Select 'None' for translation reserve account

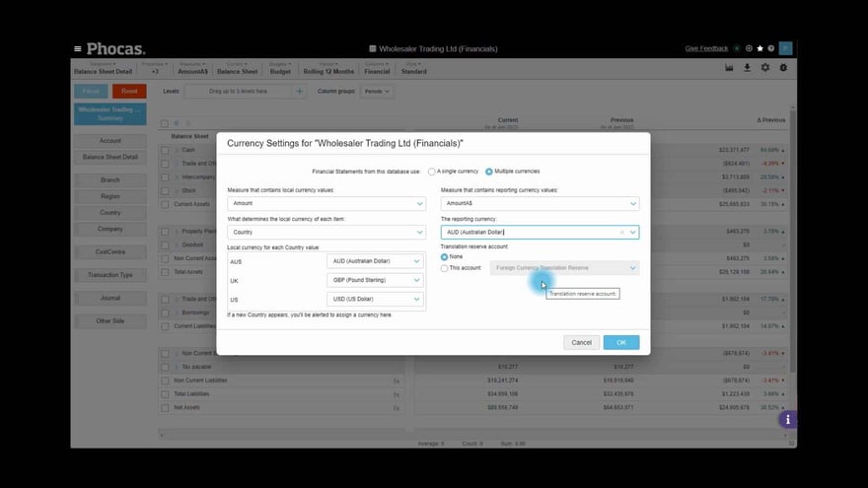[445, 256]
